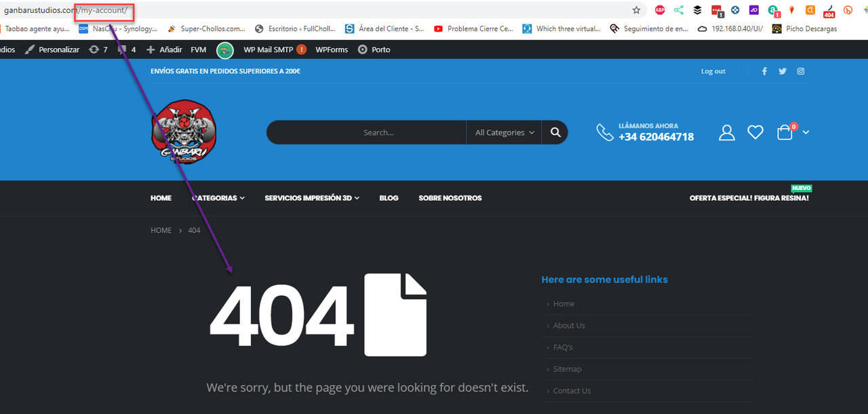Viewport: 868px width, 414px height.
Task: Go to HOME in the main menu
Action: (161, 198)
